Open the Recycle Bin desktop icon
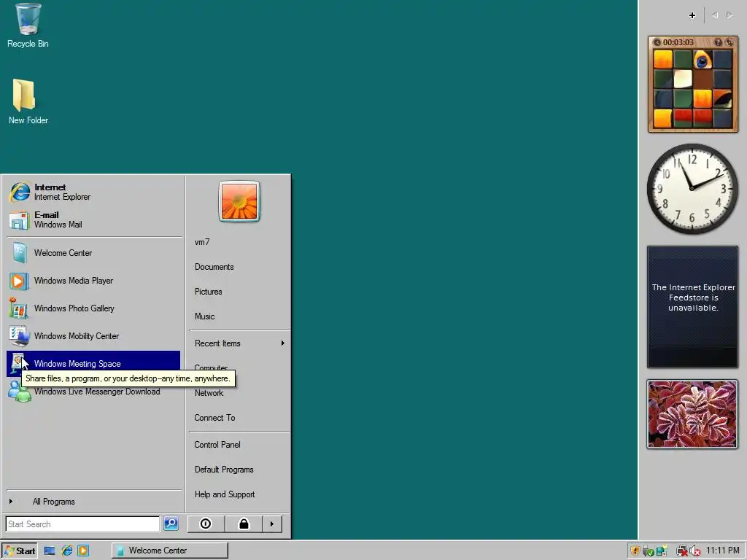Image resolution: width=747 pixels, height=560 pixels. click(x=28, y=26)
